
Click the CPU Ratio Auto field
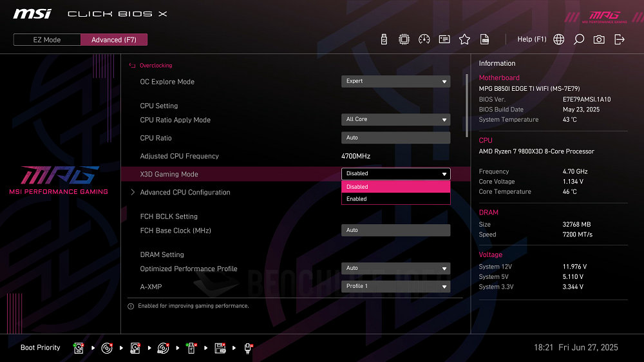click(x=395, y=138)
